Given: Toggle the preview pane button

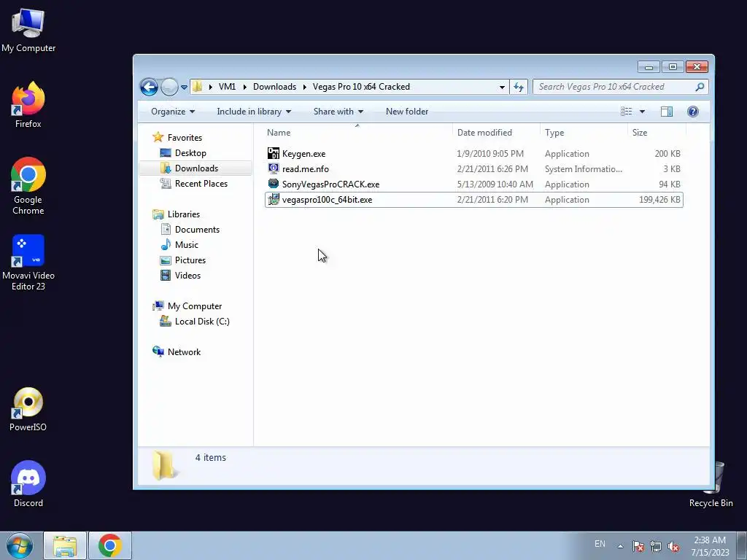Looking at the screenshot, I should pyautogui.click(x=667, y=112).
